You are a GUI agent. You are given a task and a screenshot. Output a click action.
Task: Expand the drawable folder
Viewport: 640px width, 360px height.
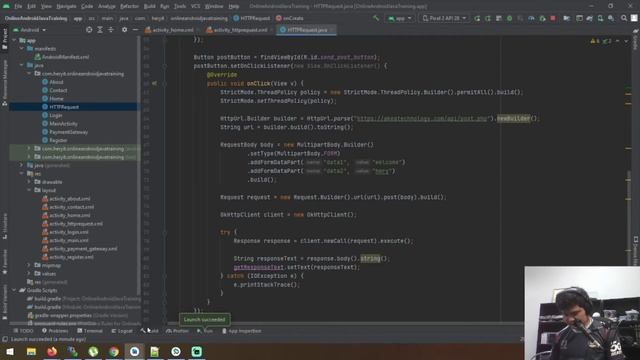pos(29,182)
